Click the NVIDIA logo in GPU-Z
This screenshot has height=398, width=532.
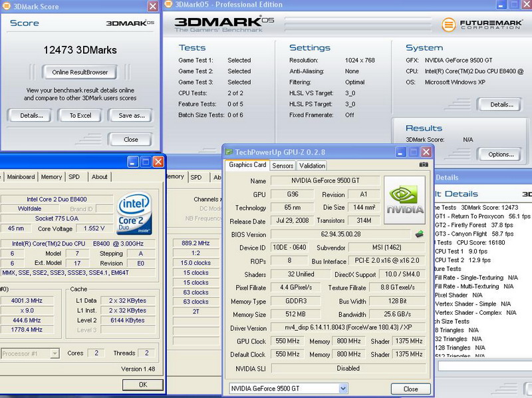coord(405,200)
